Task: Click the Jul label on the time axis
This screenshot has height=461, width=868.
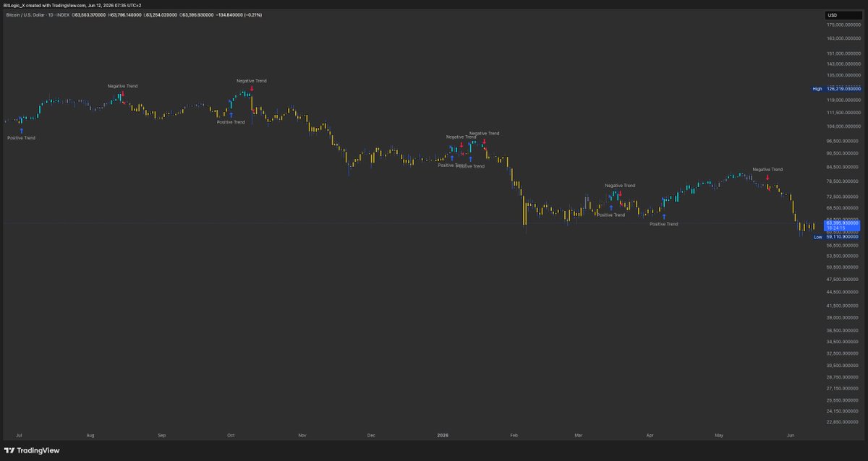Action: [19, 436]
